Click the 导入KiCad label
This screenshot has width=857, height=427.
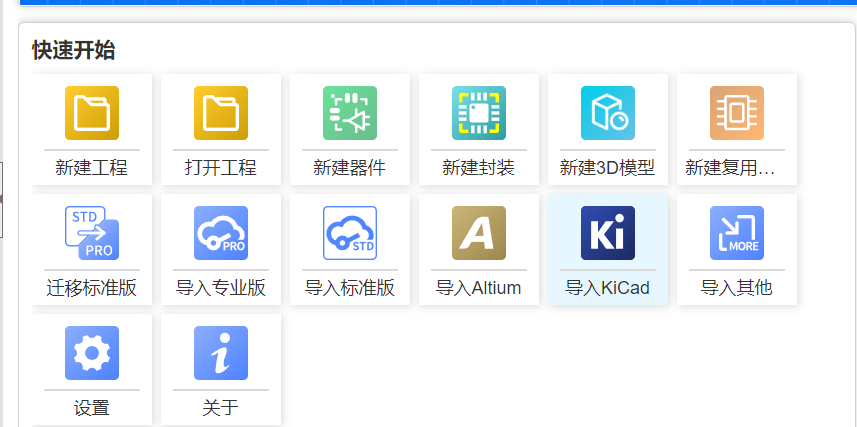pos(608,288)
